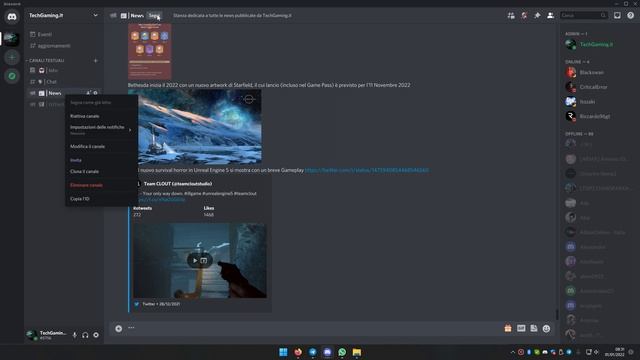
Task: Select the TechGaming.it server avatar
Action: [12, 39]
